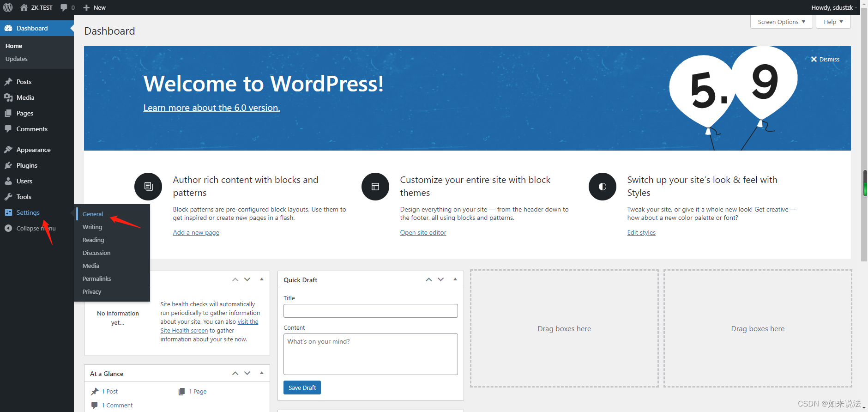Image resolution: width=868 pixels, height=412 pixels.
Task: Open the Howdy, sdustzk account menu
Action: click(x=833, y=7)
